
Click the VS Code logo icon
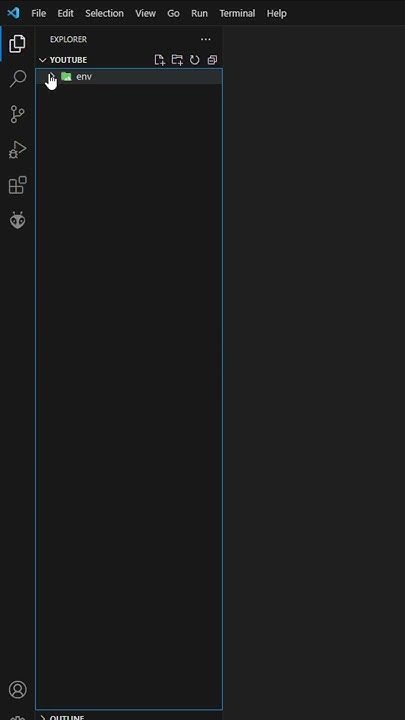click(13, 13)
